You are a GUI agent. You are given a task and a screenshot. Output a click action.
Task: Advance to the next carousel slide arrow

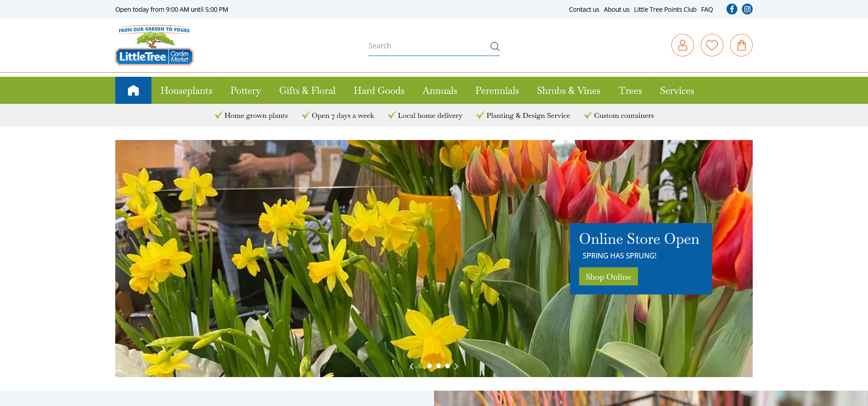(x=457, y=366)
